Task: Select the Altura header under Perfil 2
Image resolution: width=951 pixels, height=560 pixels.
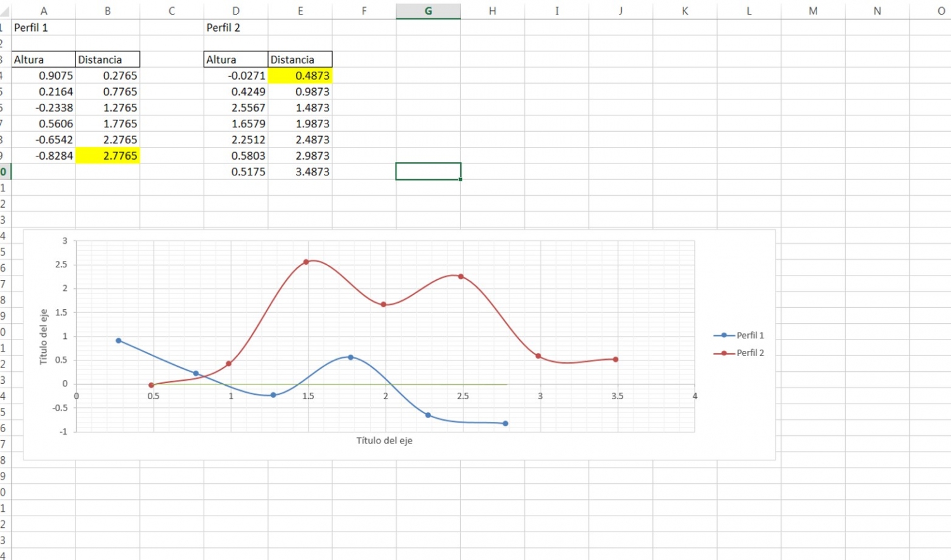Action: pos(236,60)
